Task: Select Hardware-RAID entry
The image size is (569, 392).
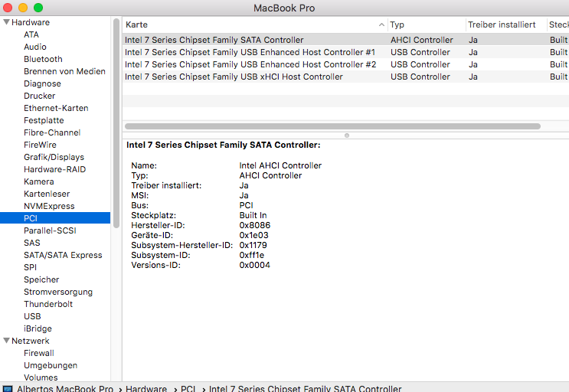Action: coord(55,169)
